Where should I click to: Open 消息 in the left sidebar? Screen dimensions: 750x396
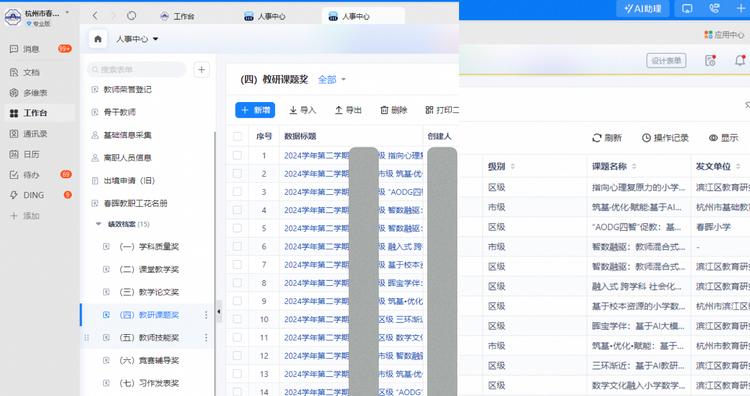point(31,49)
